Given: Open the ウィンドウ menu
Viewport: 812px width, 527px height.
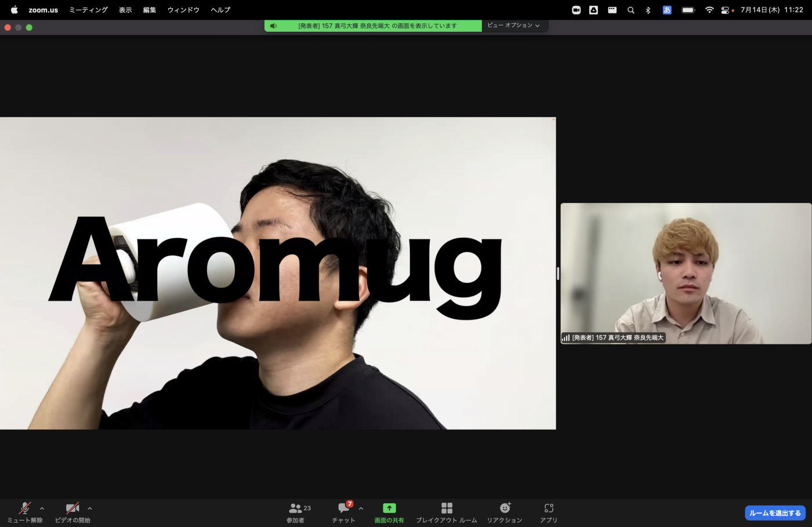Looking at the screenshot, I should pos(183,9).
